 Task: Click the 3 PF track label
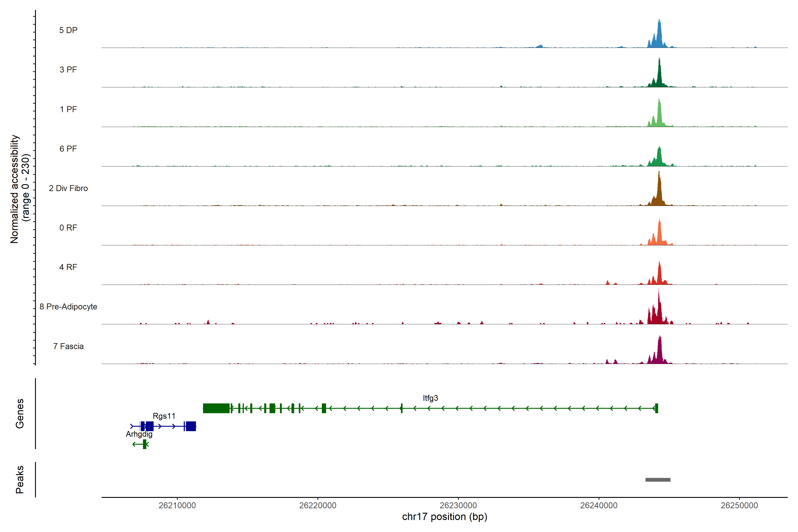(x=68, y=70)
